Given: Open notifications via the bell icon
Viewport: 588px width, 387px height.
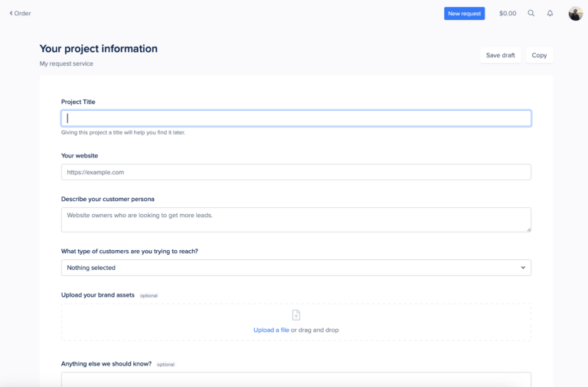Looking at the screenshot, I should click(x=550, y=13).
